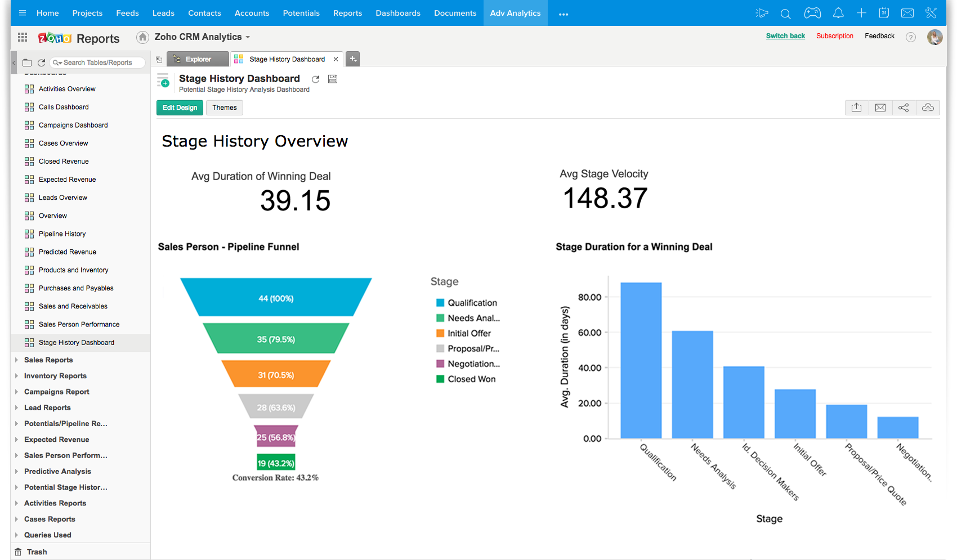Viewport: 957px width, 560px height.
Task: Click the Themes button
Action: (x=225, y=107)
